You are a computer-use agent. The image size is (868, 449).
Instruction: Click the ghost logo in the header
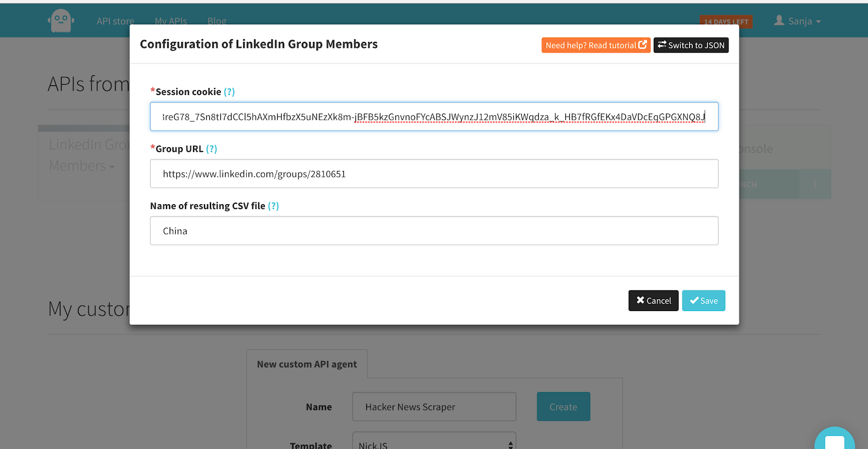pos(61,21)
